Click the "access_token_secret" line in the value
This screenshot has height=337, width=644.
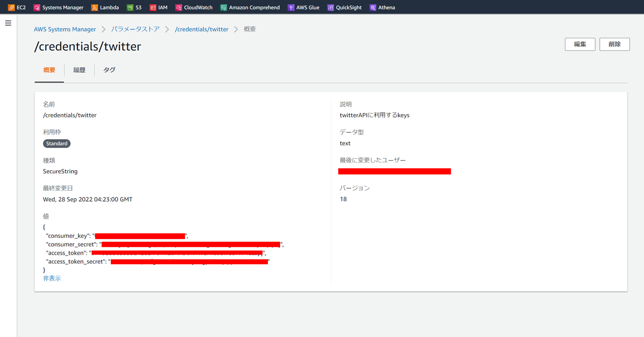pos(158,262)
